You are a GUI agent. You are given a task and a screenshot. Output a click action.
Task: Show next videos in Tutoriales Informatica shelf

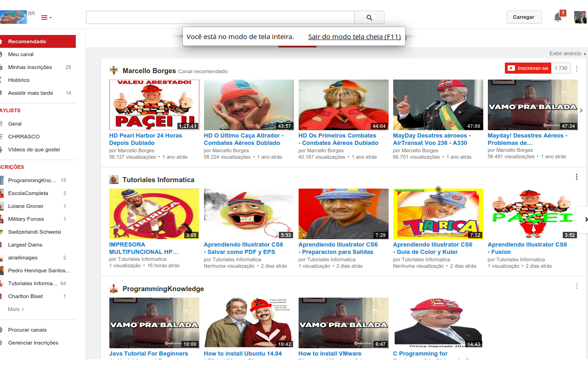click(x=584, y=219)
